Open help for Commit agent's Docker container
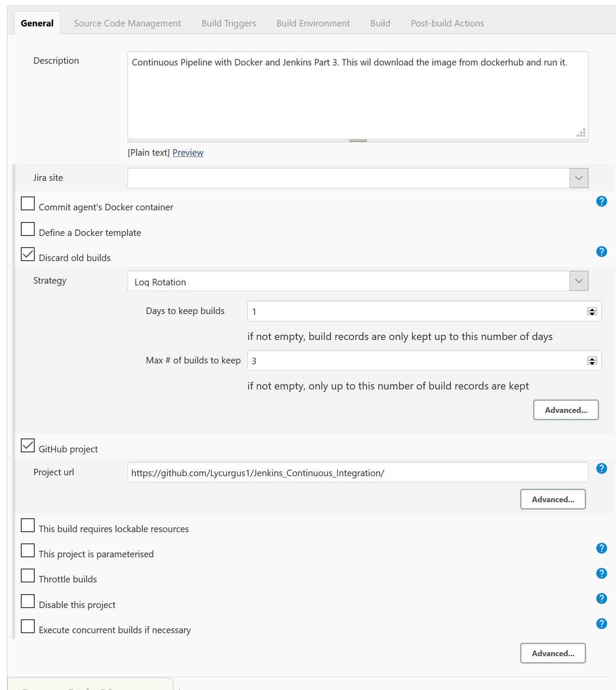Screen dimensions: 616x690 tap(601, 201)
